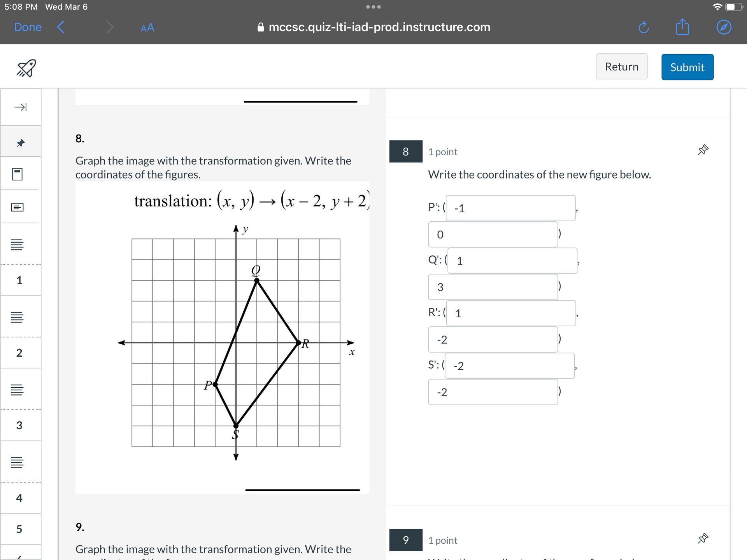Go back with the left chevron

click(61, 27)
